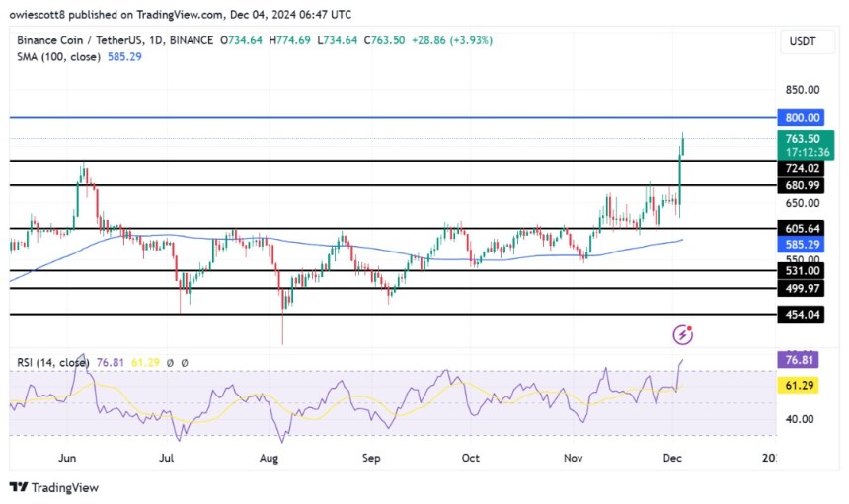Click the purple lightning event icon
849x504 pixels.
pyautogui.click(x=682, y=335)
